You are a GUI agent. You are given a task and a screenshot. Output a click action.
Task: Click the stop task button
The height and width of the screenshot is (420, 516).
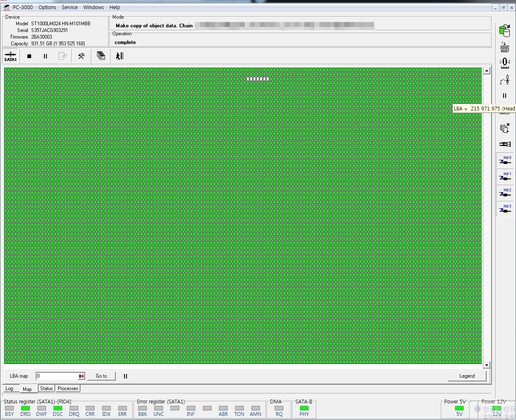tap(29, 56)
